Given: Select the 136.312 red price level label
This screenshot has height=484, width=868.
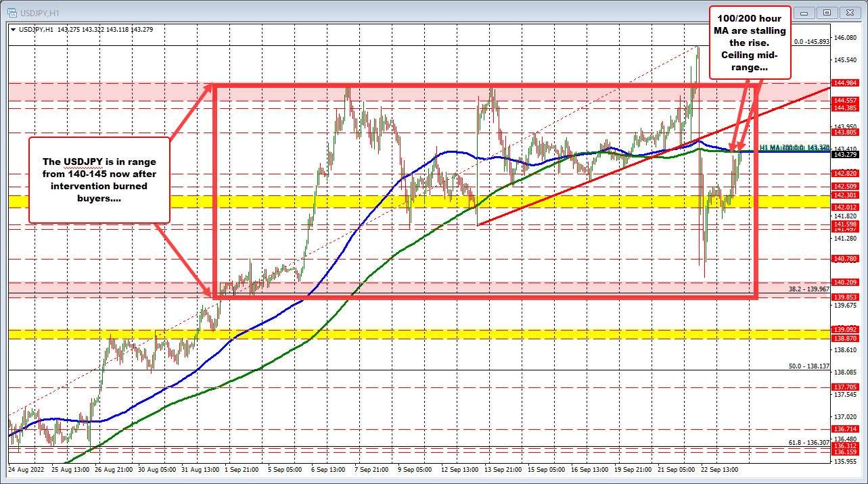Looking at the screenshot, I should (845, 445).
